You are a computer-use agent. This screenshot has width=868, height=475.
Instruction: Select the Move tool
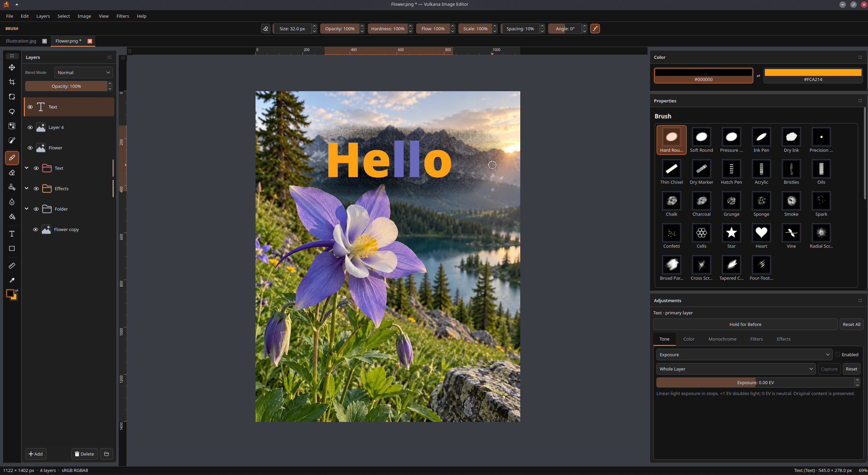click(x=12, y=67)
